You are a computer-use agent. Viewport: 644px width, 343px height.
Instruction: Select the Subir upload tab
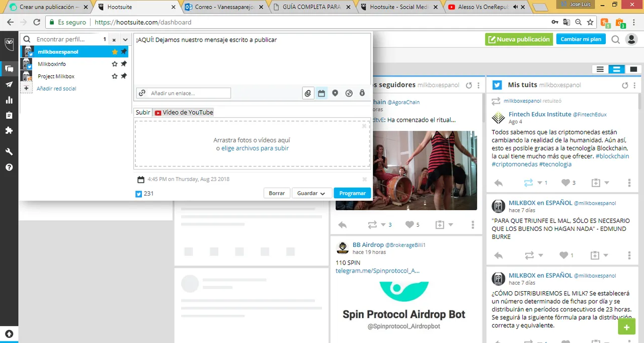coord(143,113)
